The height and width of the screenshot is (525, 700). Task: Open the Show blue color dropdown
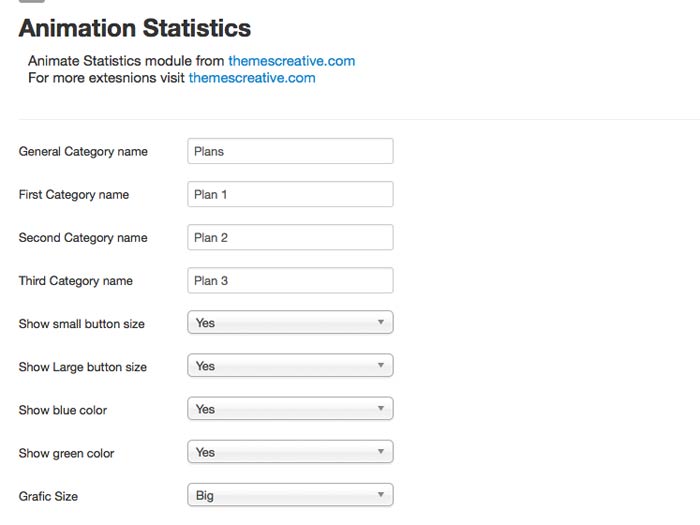pos(290,409)
